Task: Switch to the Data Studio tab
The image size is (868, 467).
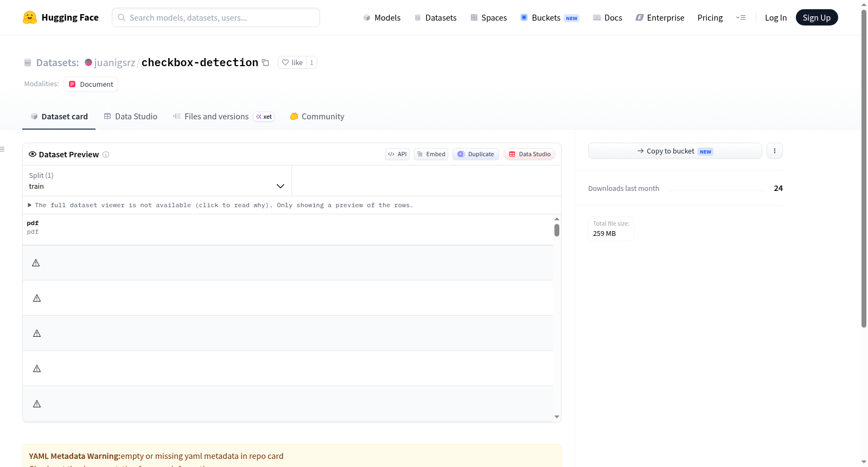Action: pyautogui.click(x=131, y=117)
